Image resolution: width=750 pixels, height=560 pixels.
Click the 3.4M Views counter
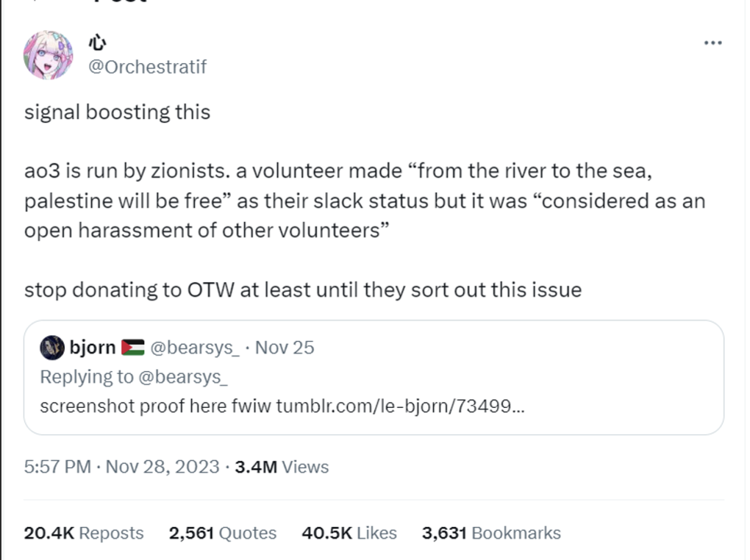tap(281, 467)
